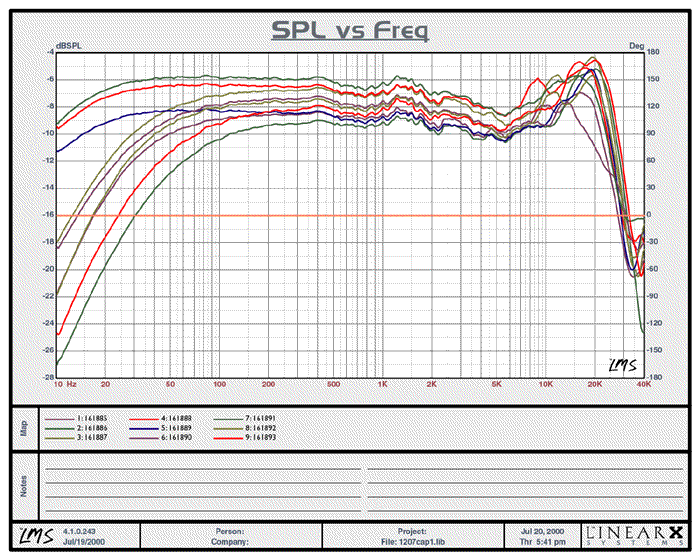This screenshot has height=560, width=700.
Task: Click the '-8' dBSPL axis value
Action: [x=50, y=106]
